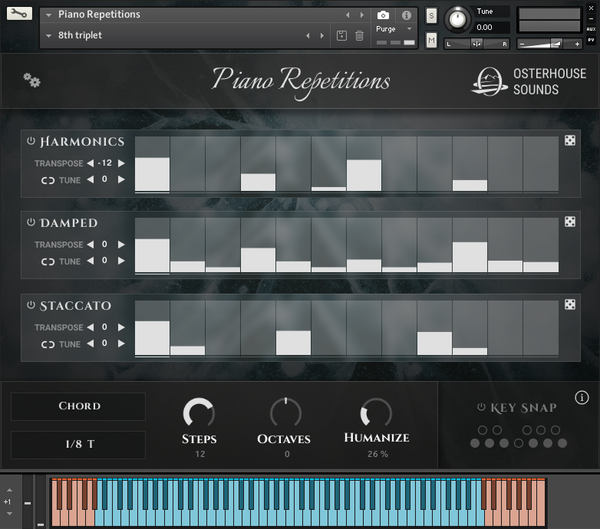Click the Tune 0.00 value field

(492, 27)
